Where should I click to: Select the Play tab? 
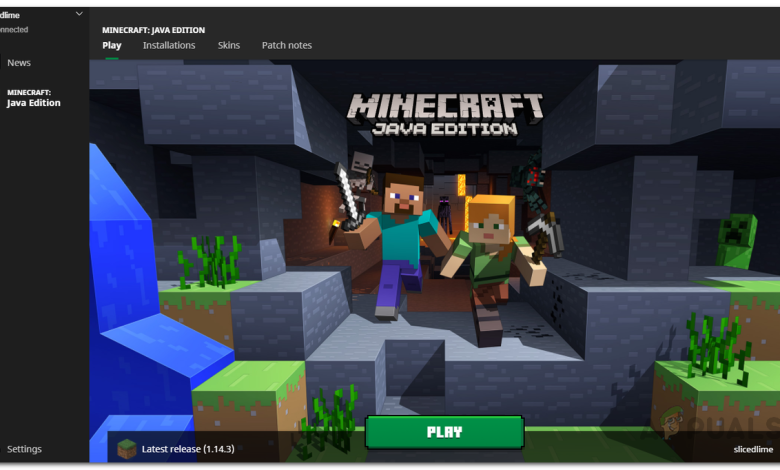pos(112,45)
